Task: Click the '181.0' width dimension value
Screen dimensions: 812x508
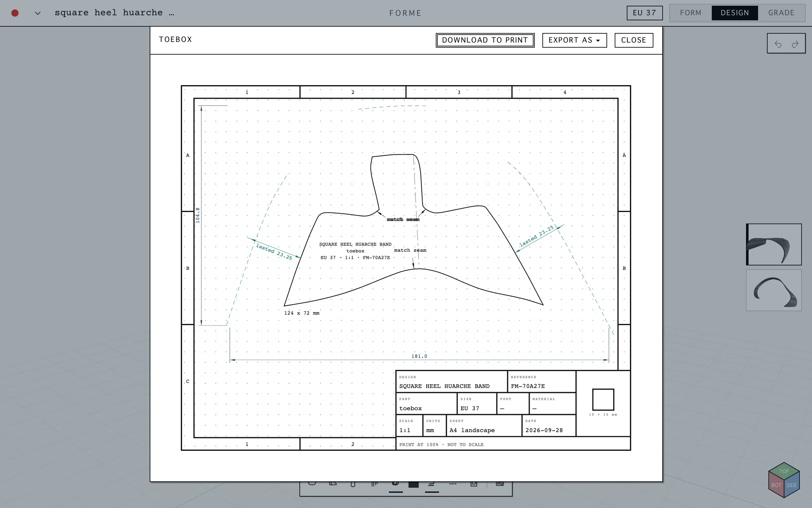Action: tap(419, 356)
